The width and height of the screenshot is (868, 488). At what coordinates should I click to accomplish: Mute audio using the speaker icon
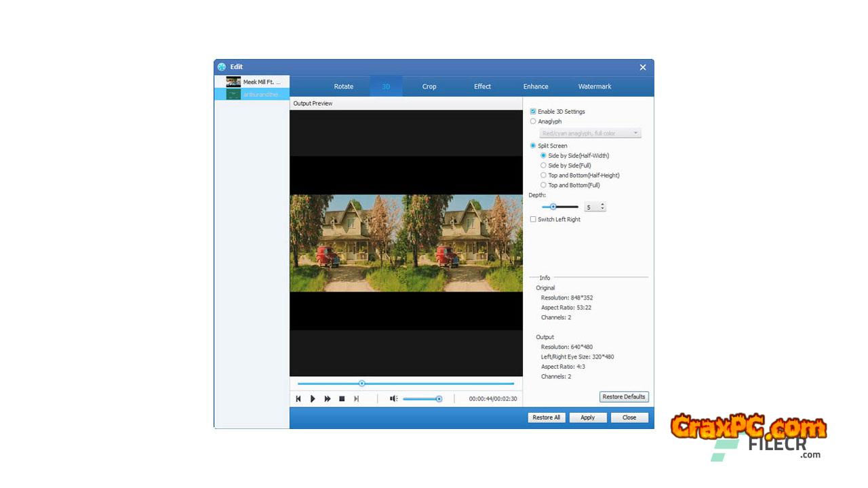pos(393,399)
